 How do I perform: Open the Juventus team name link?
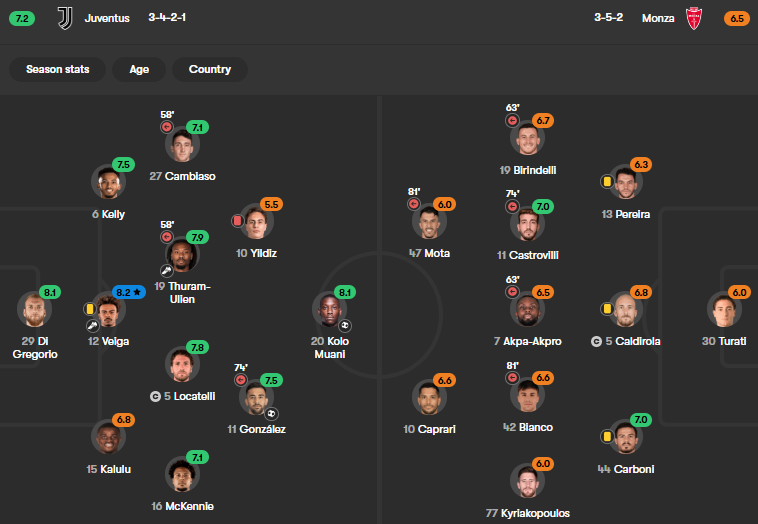tap(107, 18)
